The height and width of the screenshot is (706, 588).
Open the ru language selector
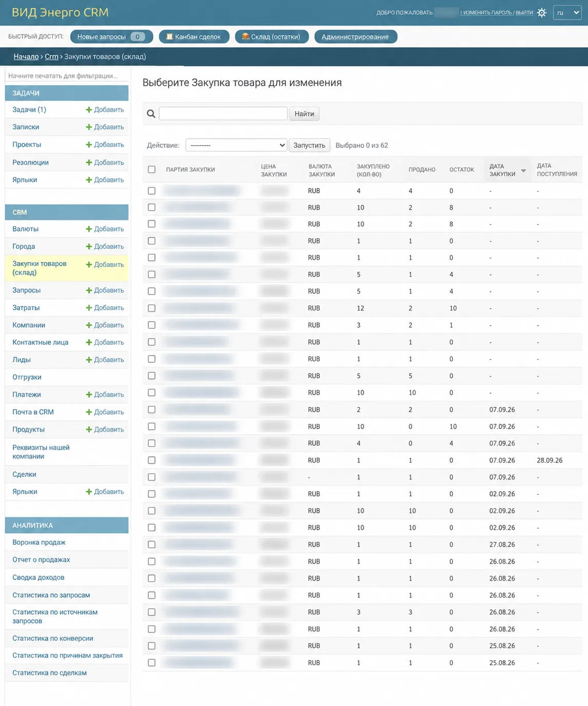coord(567,13)
